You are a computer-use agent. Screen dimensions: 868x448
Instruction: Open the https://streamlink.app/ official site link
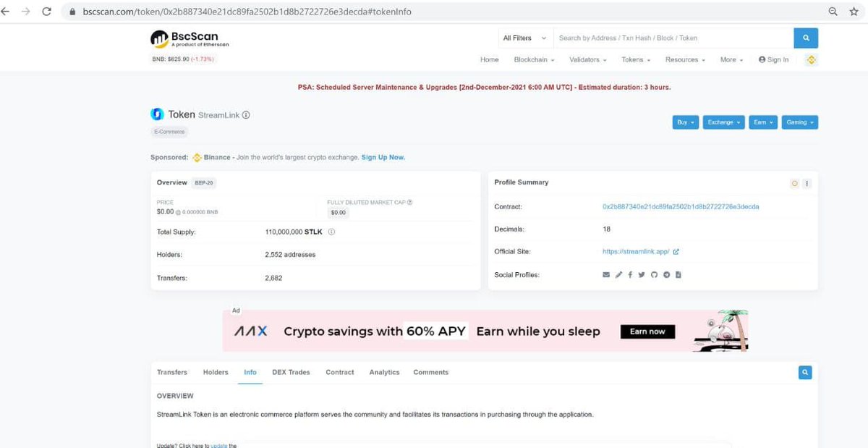tap(636, 252)
